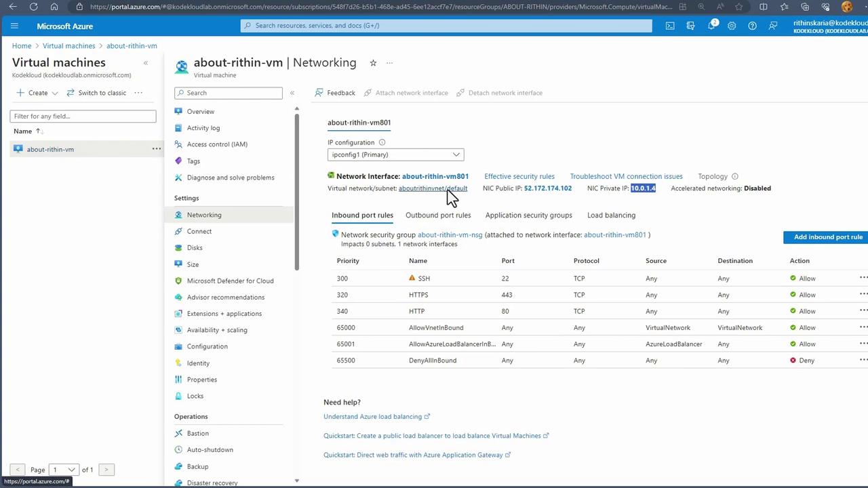The height and width of the screenshot is (488, 868).
Task: Click Add inbound port rule button
Action: [x=827, y=237]
